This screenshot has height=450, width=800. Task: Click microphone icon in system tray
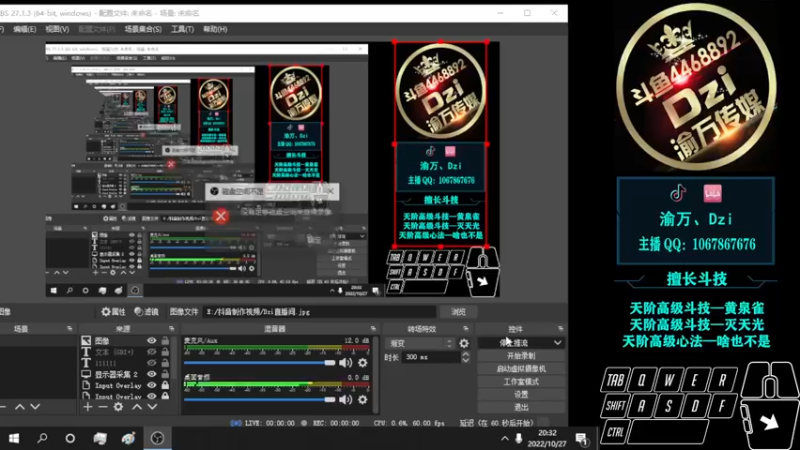[x=518, y=438]
